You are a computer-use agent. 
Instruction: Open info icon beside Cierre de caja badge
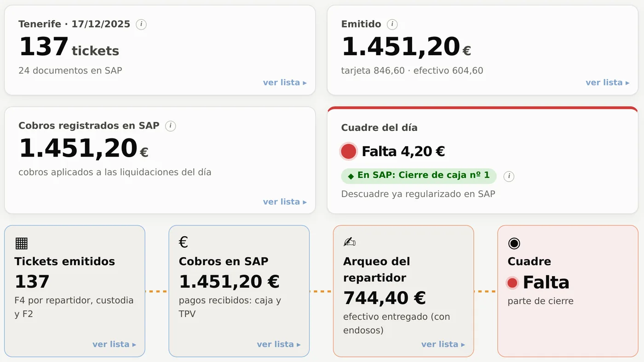coord(509,176)
